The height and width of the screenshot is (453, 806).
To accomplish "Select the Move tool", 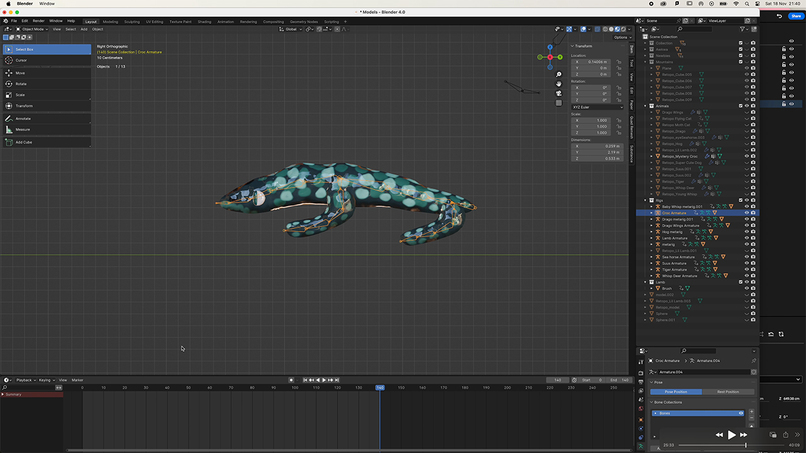I will tap(21, 72).
